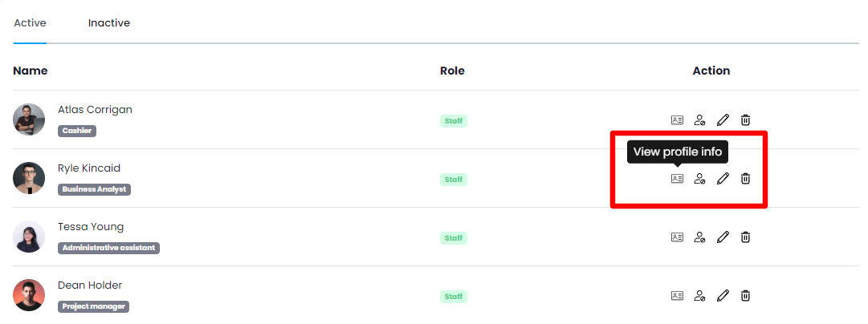Click Tessa Young's avatar photo
This screenshot has height=324, width=868.
click(x=29, y=237)
